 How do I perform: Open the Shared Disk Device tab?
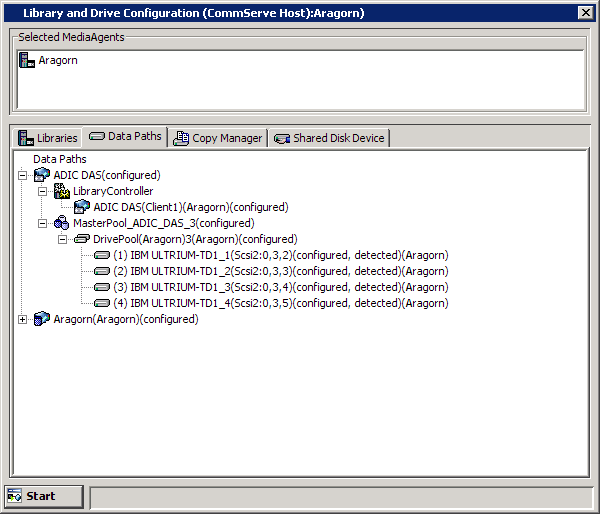[x=329, y=138]
